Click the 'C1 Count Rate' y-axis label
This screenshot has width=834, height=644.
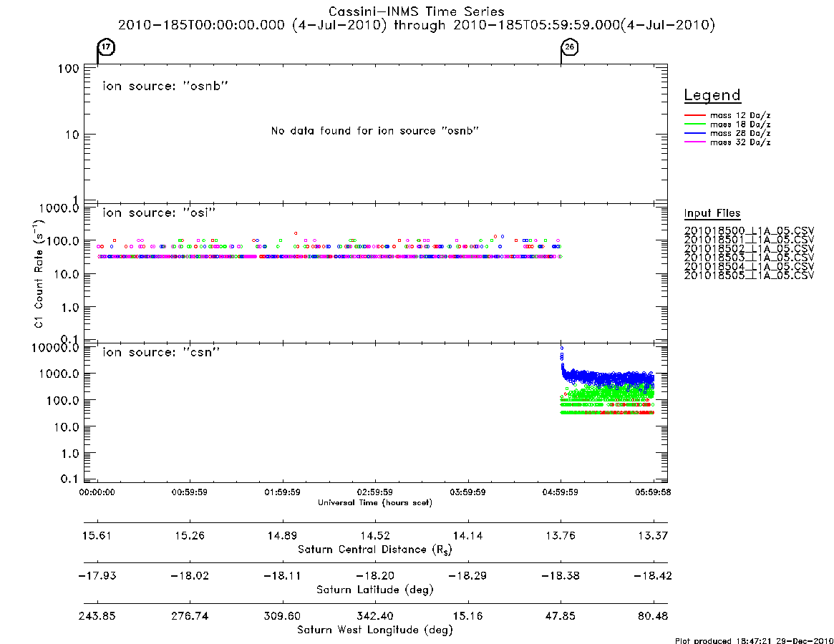point(38,273)
